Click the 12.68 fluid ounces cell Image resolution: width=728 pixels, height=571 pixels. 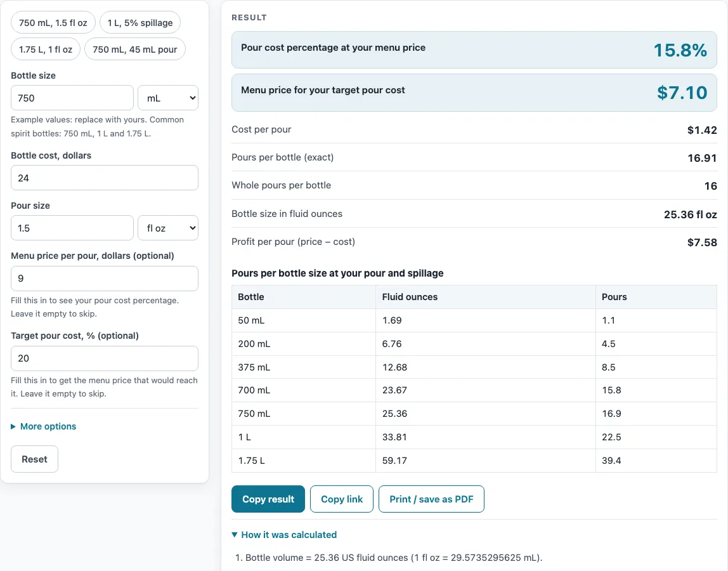486,367
